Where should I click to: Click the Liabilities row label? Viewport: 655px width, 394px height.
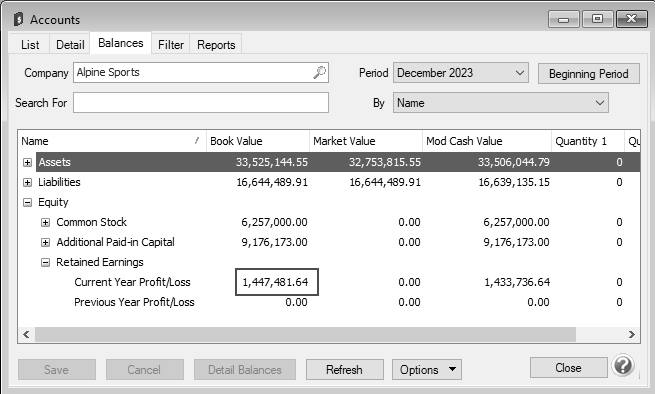pos(59,182)
